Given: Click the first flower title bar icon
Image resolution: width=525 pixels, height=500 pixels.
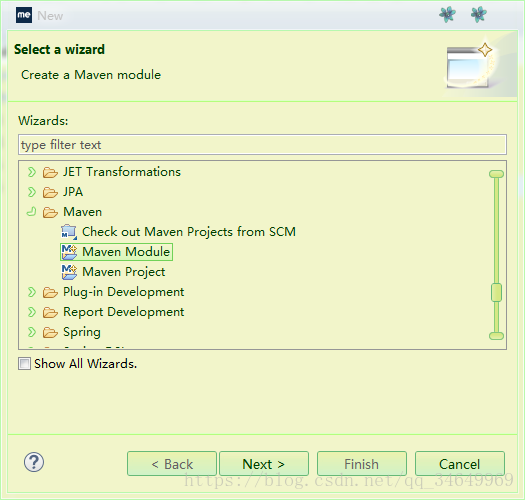Looking at the screenshot, I should click(x=447, y=14).
